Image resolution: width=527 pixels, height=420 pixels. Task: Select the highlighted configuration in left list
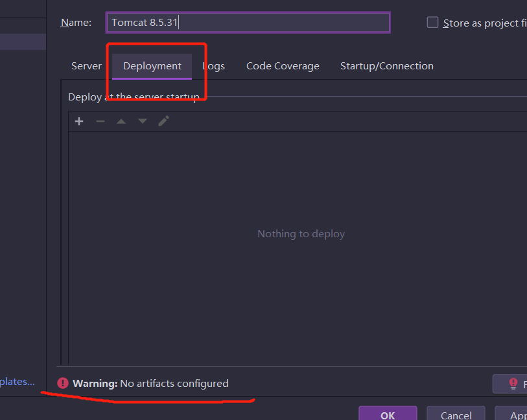23,41
